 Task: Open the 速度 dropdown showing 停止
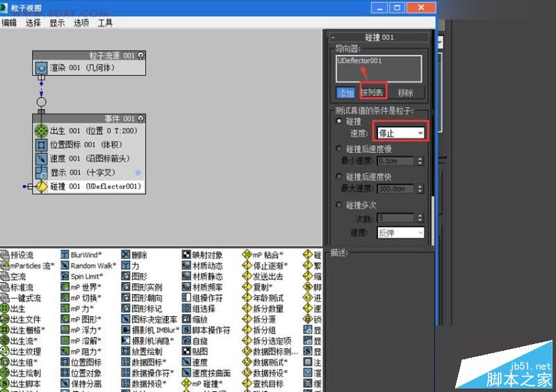pyautogui.click(x=401, y=133)
